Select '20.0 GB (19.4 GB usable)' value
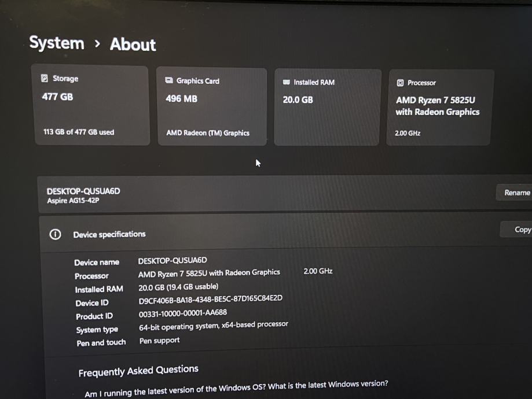The image size is (532, 399). click(x=178, y=287)
